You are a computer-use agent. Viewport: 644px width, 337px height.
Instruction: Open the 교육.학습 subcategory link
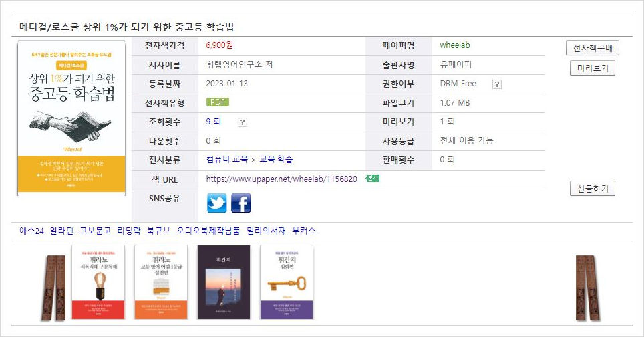[x=276, y=160]
